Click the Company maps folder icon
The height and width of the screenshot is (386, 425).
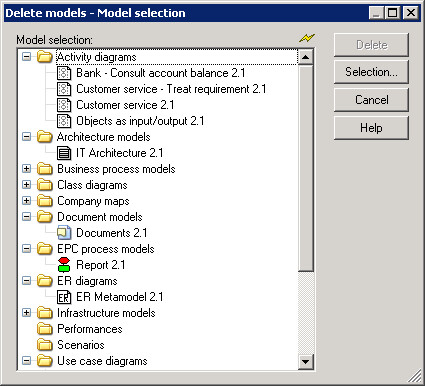pos(45,201)
